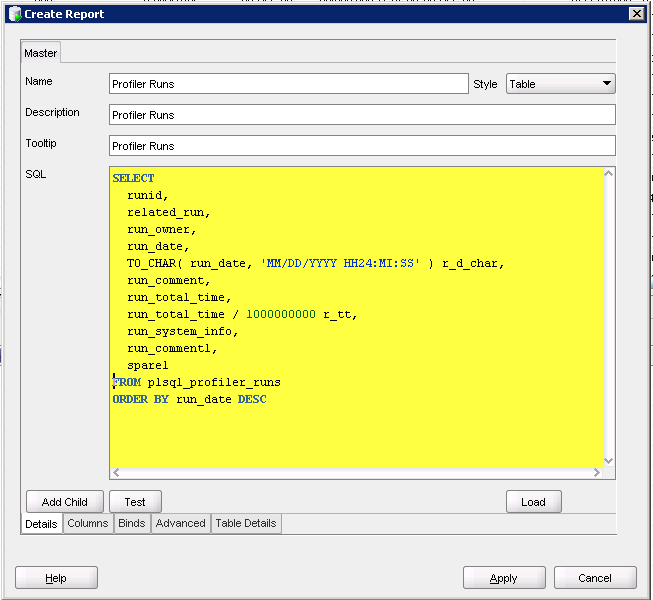Image resolution: width=653 pixels, height=600 pixels.
Task: Switch to the Columns tab
Action: pyautogui.click(x=88, y=523)
